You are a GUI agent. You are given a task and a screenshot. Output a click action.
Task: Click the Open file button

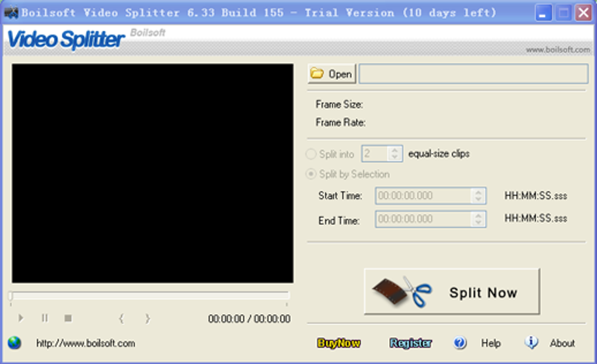[332, 74]
